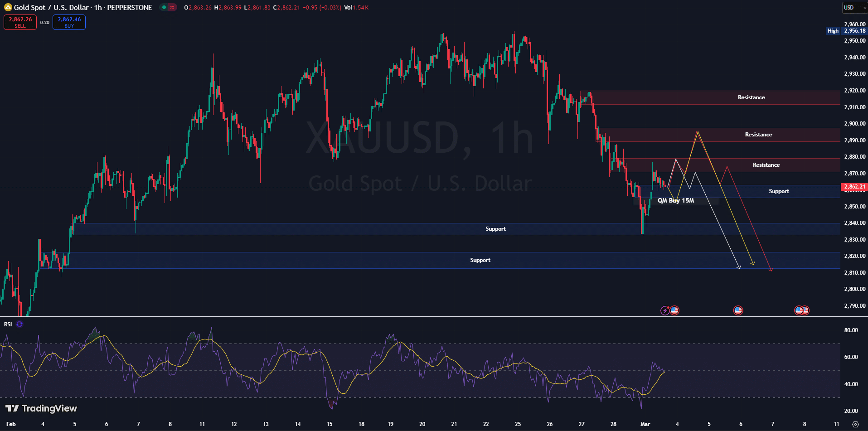
Task: Select the RSI indicator legend label
Action: [8, 324]
